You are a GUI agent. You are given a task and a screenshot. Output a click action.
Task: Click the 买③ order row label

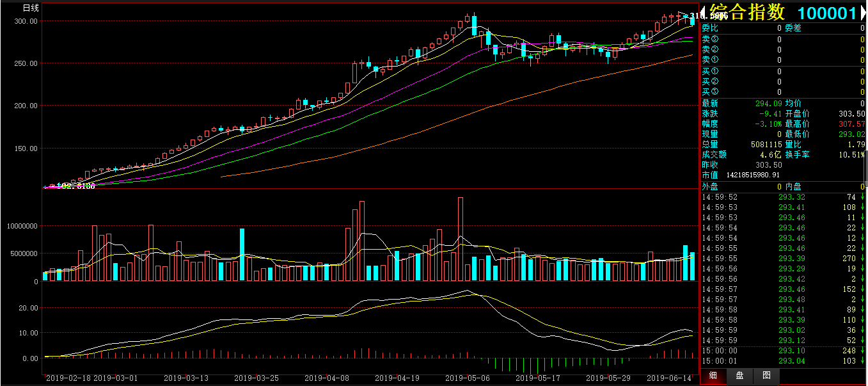(710, 92)
